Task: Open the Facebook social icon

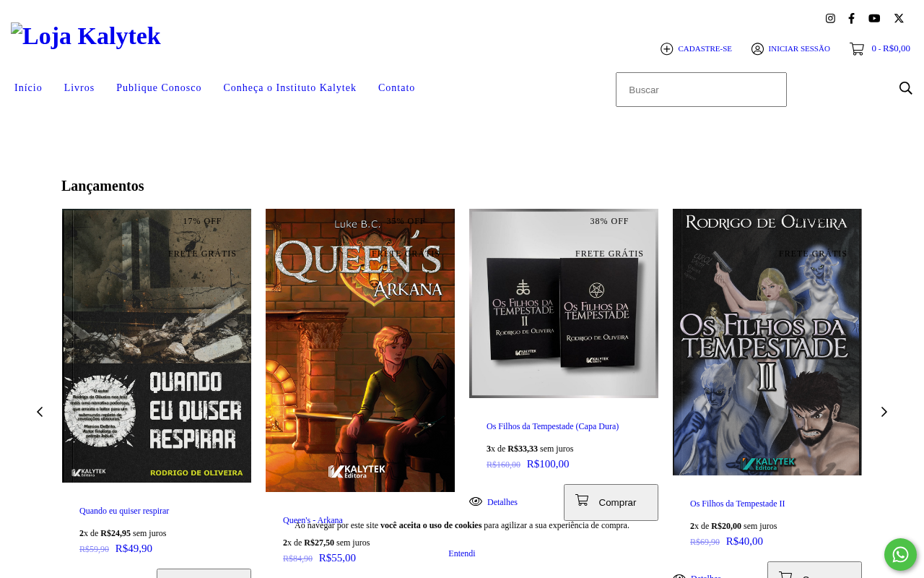Action: point(852,18)
